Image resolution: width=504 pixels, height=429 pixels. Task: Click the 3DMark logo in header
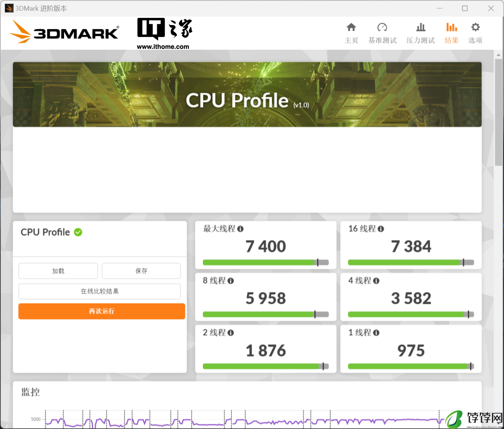pos(64,32)
